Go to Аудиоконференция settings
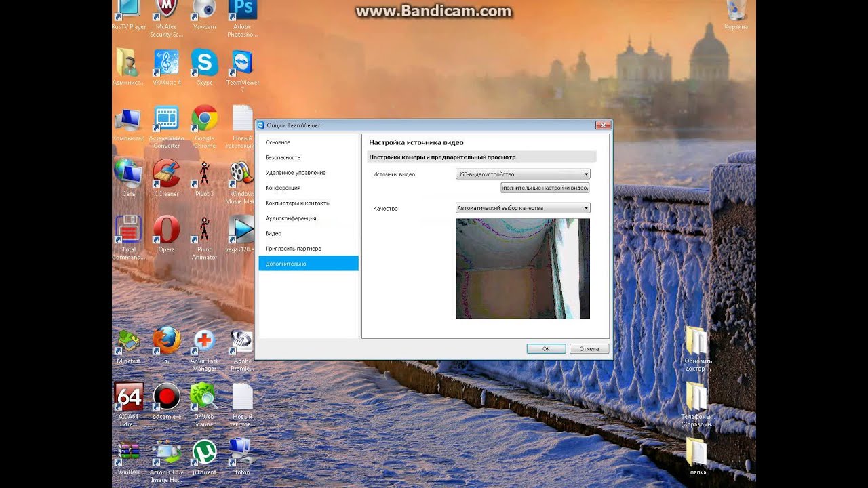868x488 pixels. pyautogui.click(x=309, y=218)
